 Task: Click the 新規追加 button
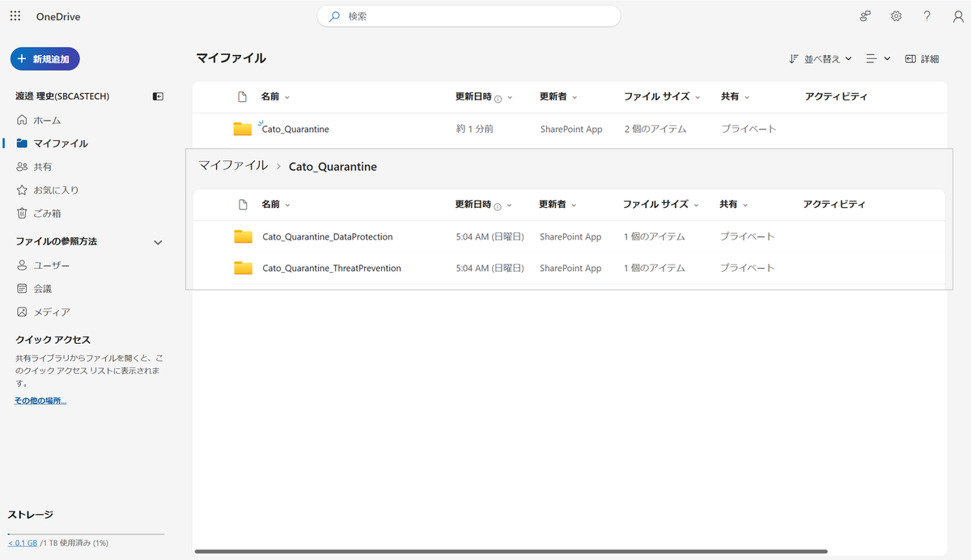[x=45, y=59]
